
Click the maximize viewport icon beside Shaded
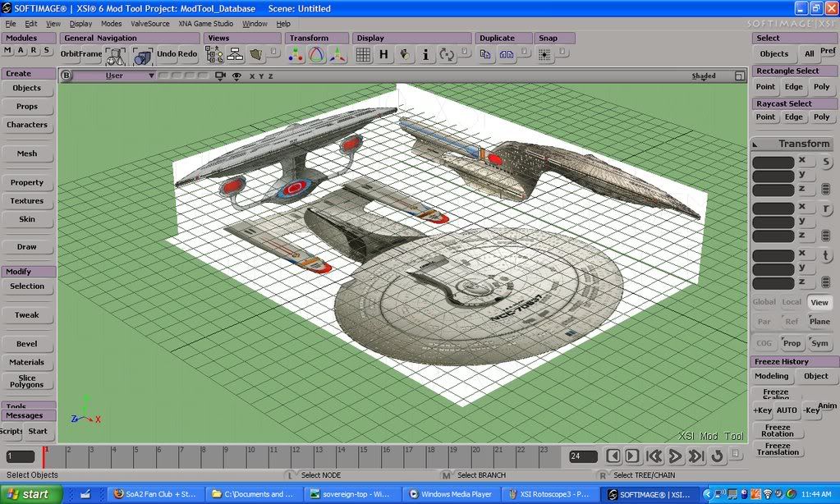click(740, 76)
